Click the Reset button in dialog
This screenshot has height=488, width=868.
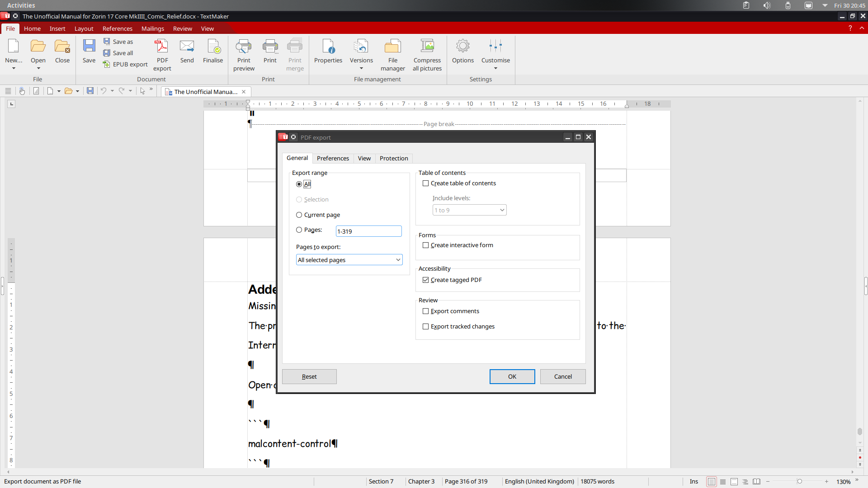tap(309, 377)
